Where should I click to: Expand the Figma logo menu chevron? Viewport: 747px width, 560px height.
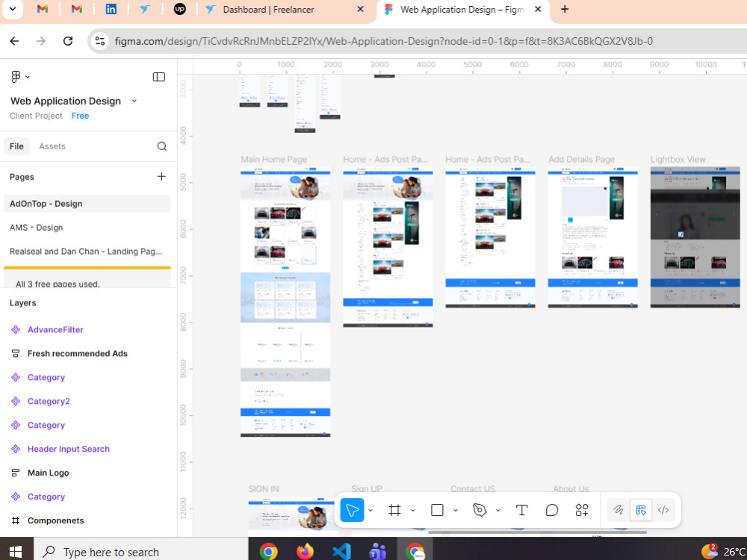pos(28,77)
